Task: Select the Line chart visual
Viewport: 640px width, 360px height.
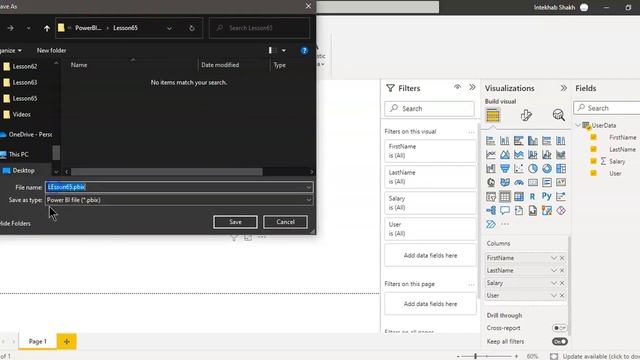Action: click(x=491, y=155)
